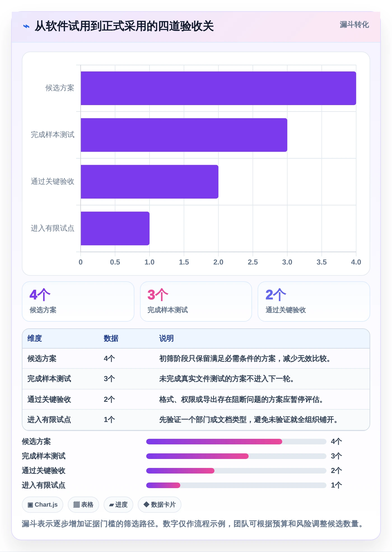
Task: Select the 进度 tag chip
Action: coord(118,505)
